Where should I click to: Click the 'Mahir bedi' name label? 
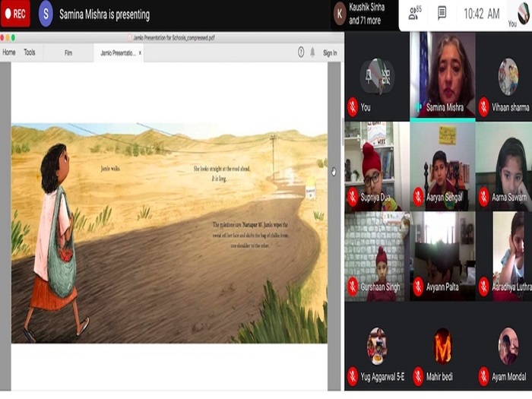pyautogui.click(x=439, y=377)
